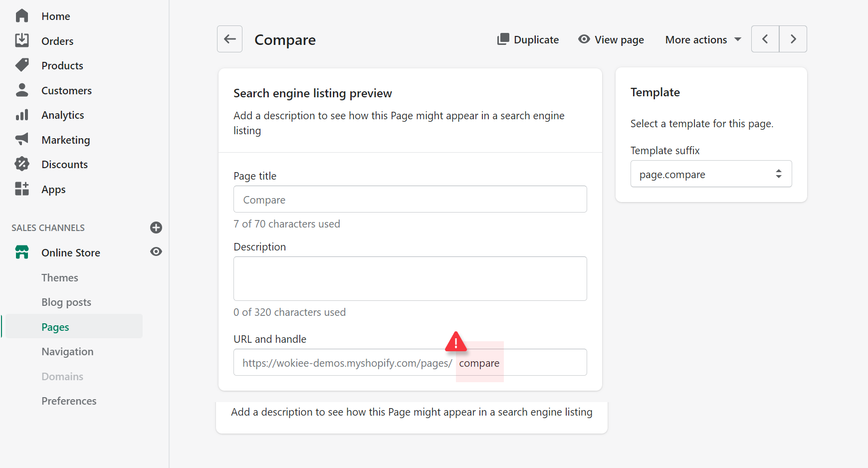Navigate to previous page with left chevron
This screenshot has height=468, width=868.
pyautogui.click(x=765, y=39)
